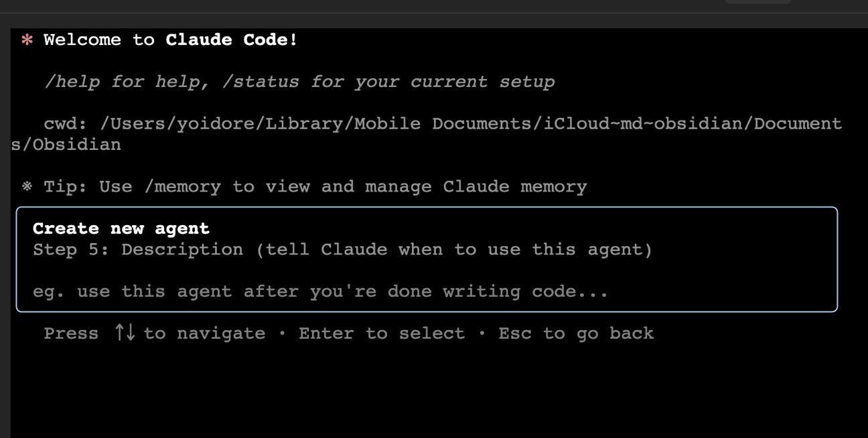868x438 pixels.
Task: Click the wrapped "s/Obsidian" path ending
Action: click(66, 145)
